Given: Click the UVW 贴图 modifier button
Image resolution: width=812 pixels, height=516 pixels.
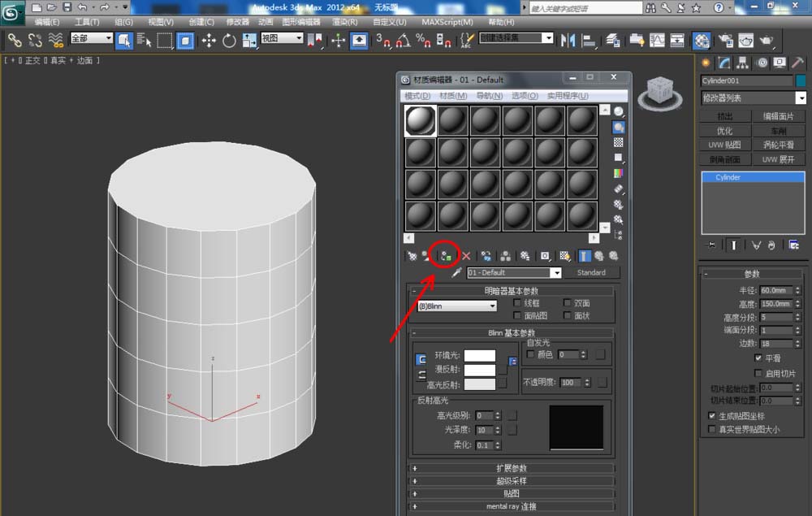Looking at the screenshot, I should click(x=724, y=145).
